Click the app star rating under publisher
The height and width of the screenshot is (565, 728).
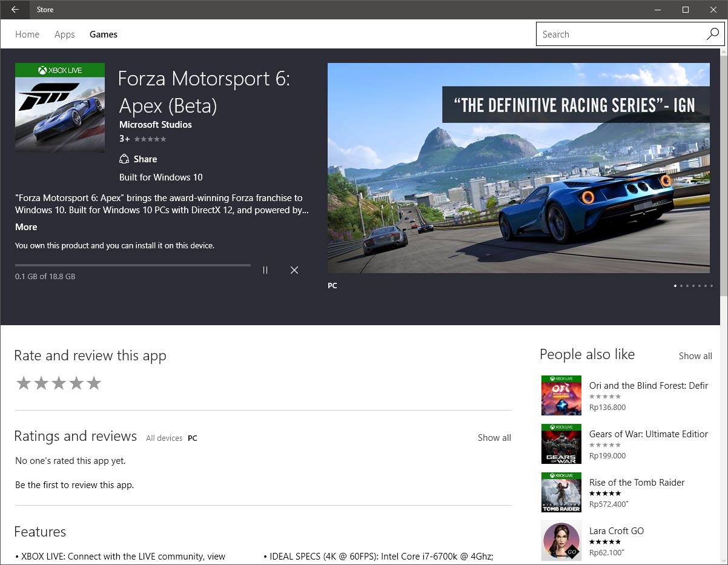[150, 139]
